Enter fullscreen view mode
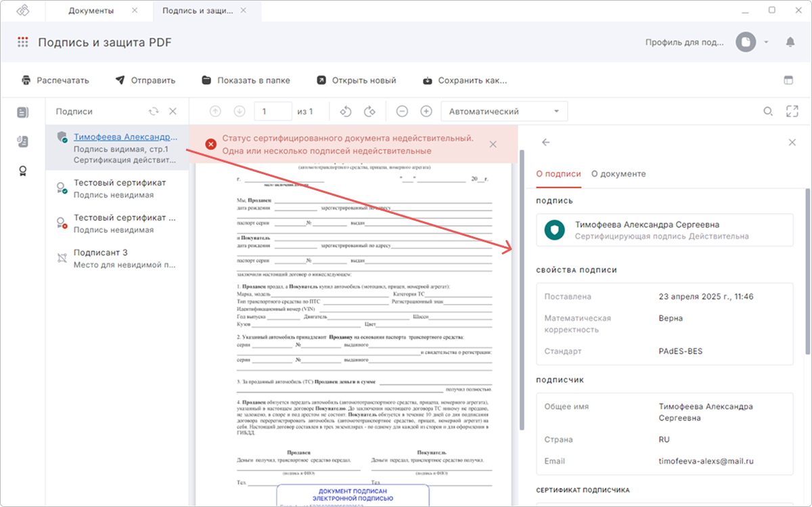This screenshot has height=507, width=812. coord(792,111)
